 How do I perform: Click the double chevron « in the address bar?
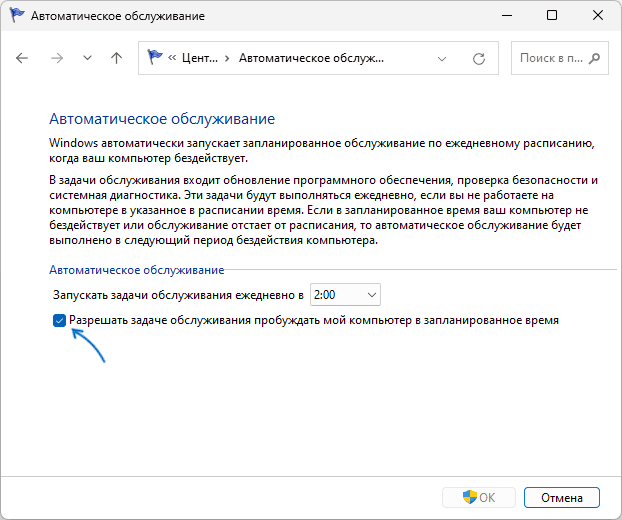pos(172,58)
